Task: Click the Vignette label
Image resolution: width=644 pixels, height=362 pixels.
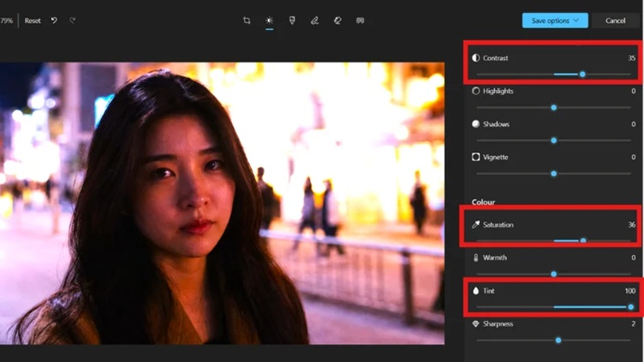Action: (495, 157)
